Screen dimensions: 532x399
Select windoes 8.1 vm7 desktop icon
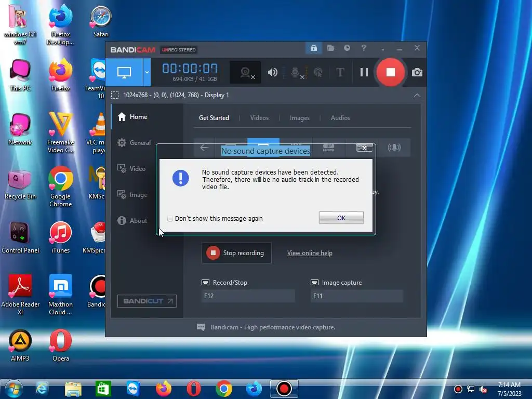(20, 24)
